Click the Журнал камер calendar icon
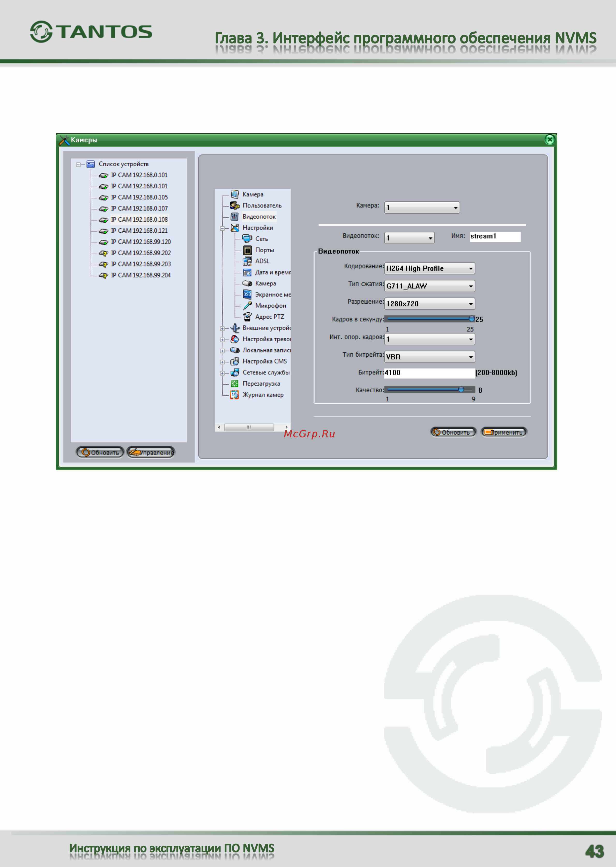This screenshot has width=616, height=867. 235,395
